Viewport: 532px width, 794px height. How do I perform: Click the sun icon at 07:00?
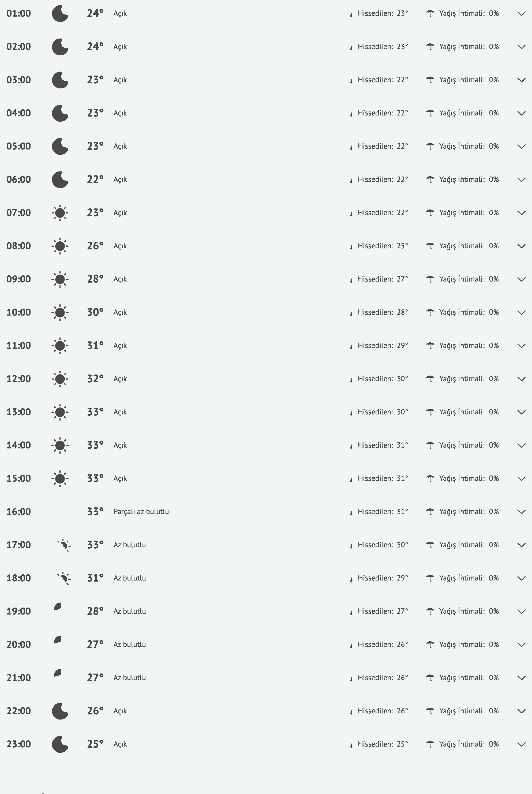click(60, 213)
